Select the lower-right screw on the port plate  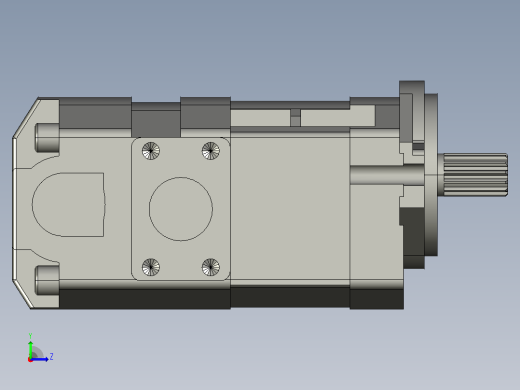(211, 267)
